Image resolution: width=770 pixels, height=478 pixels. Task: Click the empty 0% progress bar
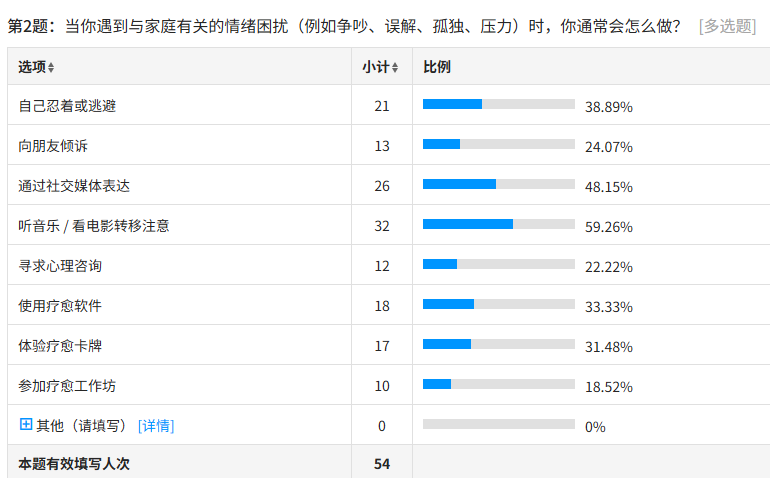click(498, 424)
